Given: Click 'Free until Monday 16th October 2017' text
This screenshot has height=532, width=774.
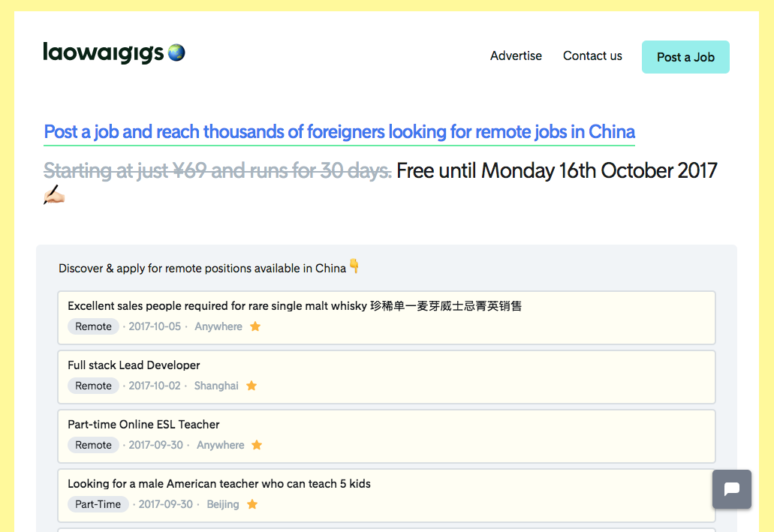Looking at the screenshot, I should point(557,171).
